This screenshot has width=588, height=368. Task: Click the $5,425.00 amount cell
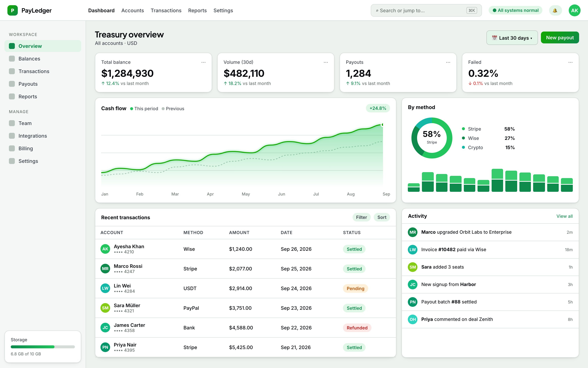click(241, 347)
